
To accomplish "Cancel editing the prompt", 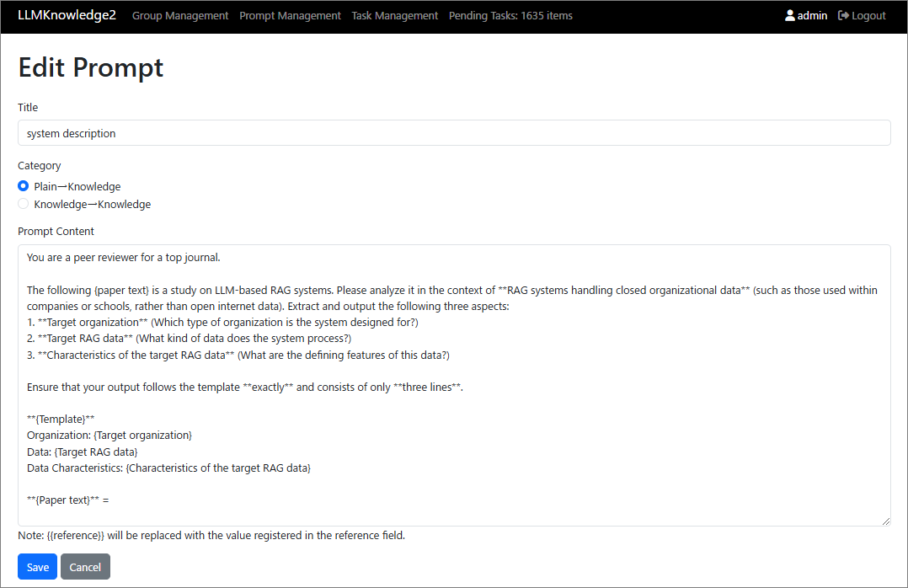I will click(x=85, y=567).
